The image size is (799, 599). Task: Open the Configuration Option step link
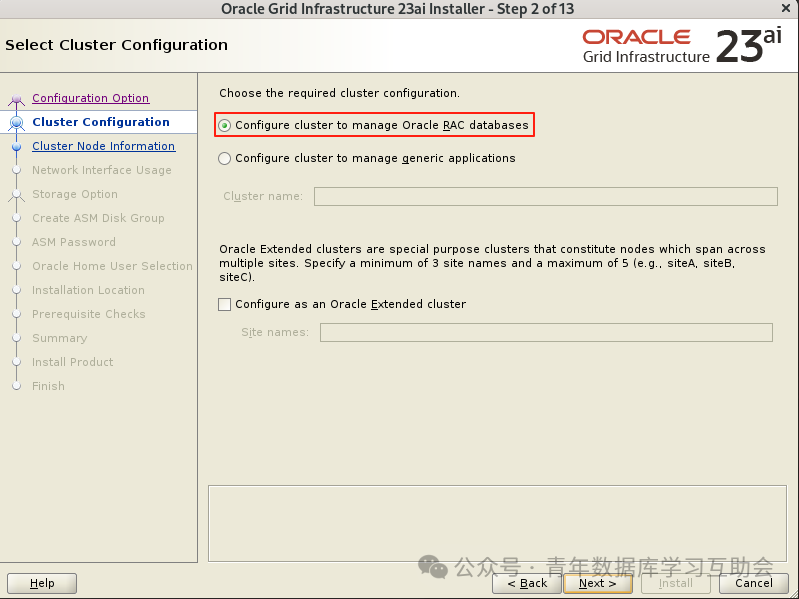click(x=91, y=98)
